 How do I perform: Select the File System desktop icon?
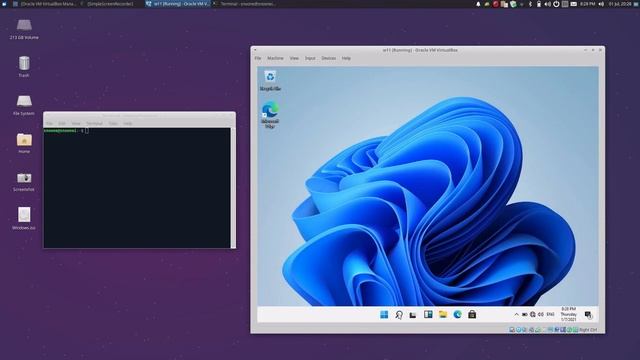(24, 105)
